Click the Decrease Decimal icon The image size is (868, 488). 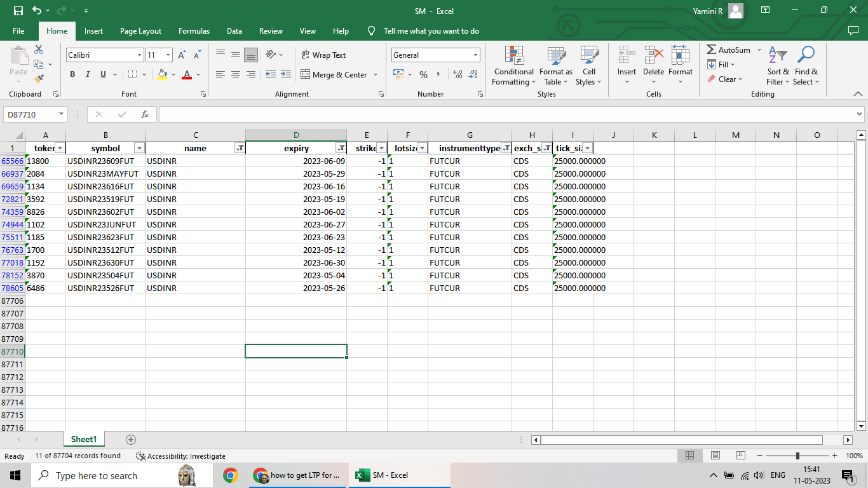pos(473,74)
